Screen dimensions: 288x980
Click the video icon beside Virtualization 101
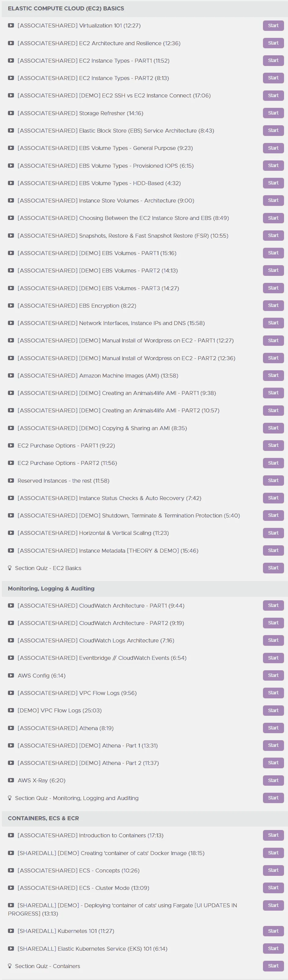pyautogui.click(x=11, y=25)
